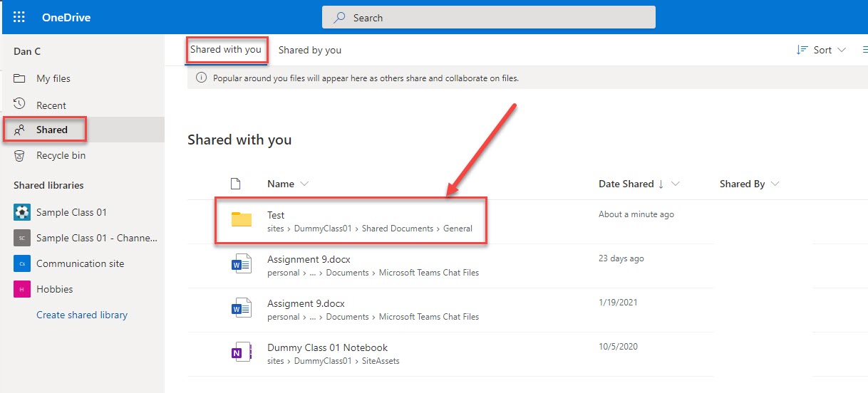Click SiteAssets in the notebook path
Viewport: 868px width, 393px height.
(x=381, y=361)
